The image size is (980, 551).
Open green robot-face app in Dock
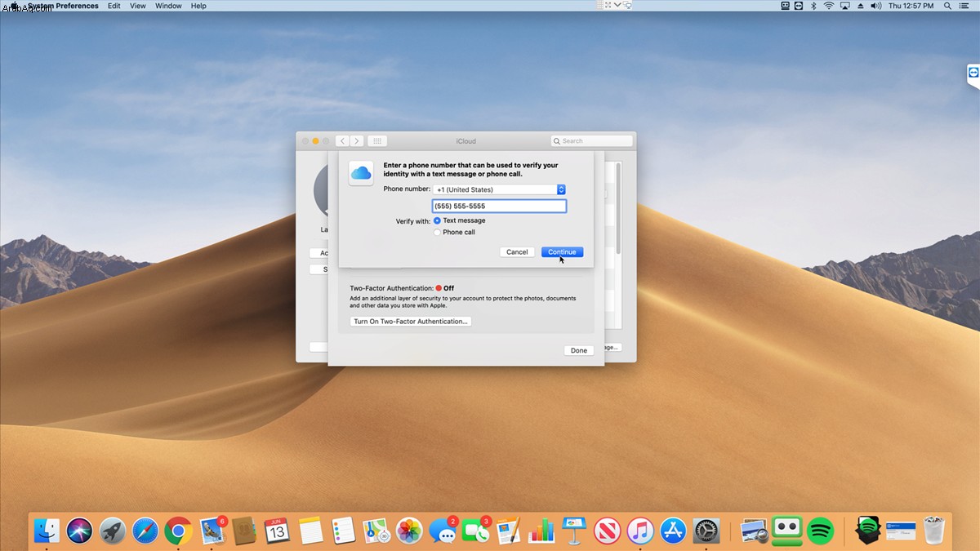point(787,531)
